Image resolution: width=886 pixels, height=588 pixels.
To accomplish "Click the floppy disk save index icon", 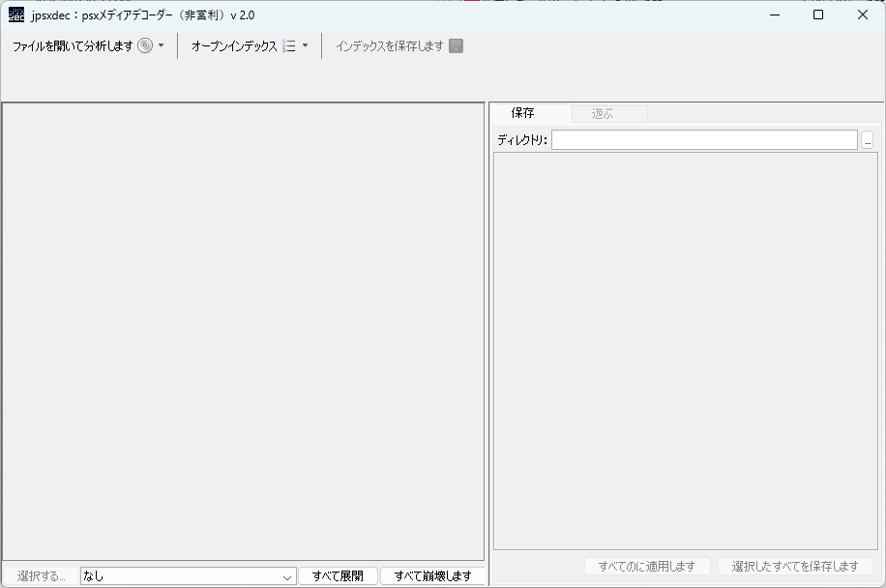I will click(x=457, y=45).
